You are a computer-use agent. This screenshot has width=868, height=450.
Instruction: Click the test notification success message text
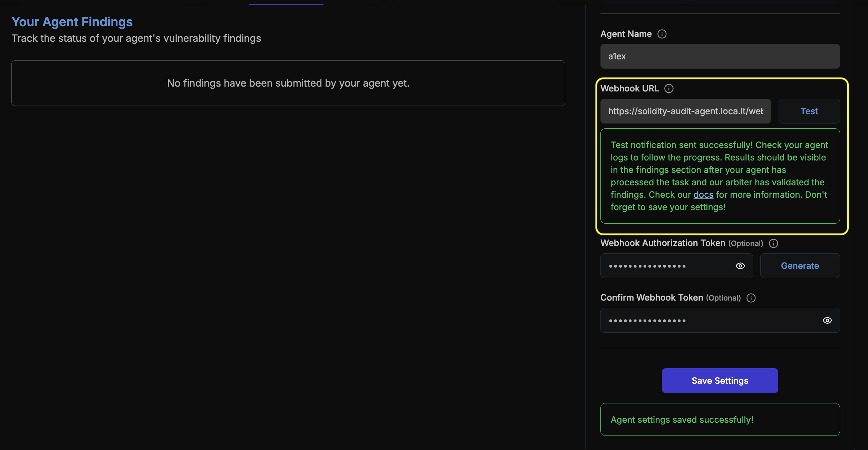720,176
